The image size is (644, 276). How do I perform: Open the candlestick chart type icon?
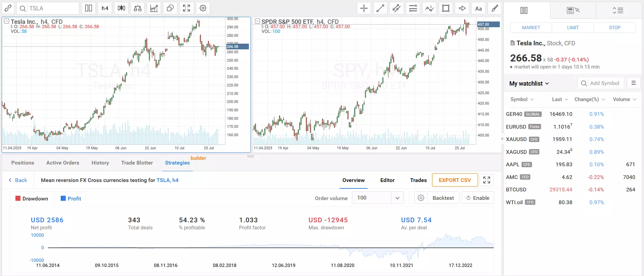[x=121, y=8]
